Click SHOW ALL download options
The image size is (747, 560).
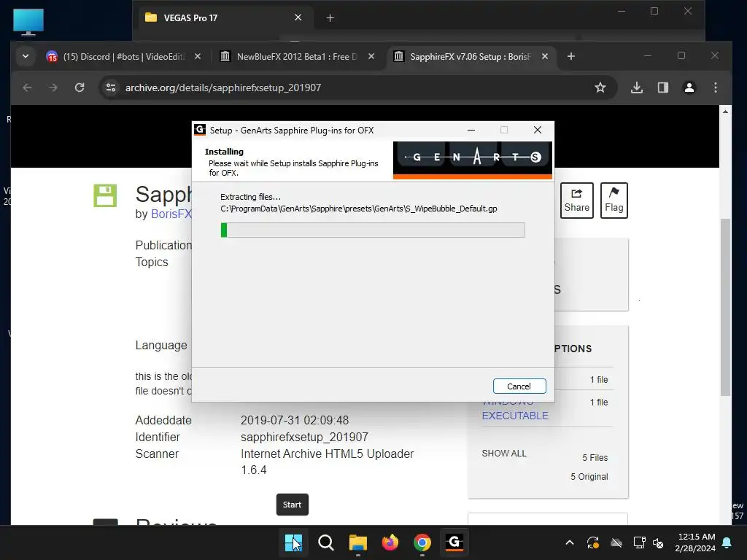504,454
